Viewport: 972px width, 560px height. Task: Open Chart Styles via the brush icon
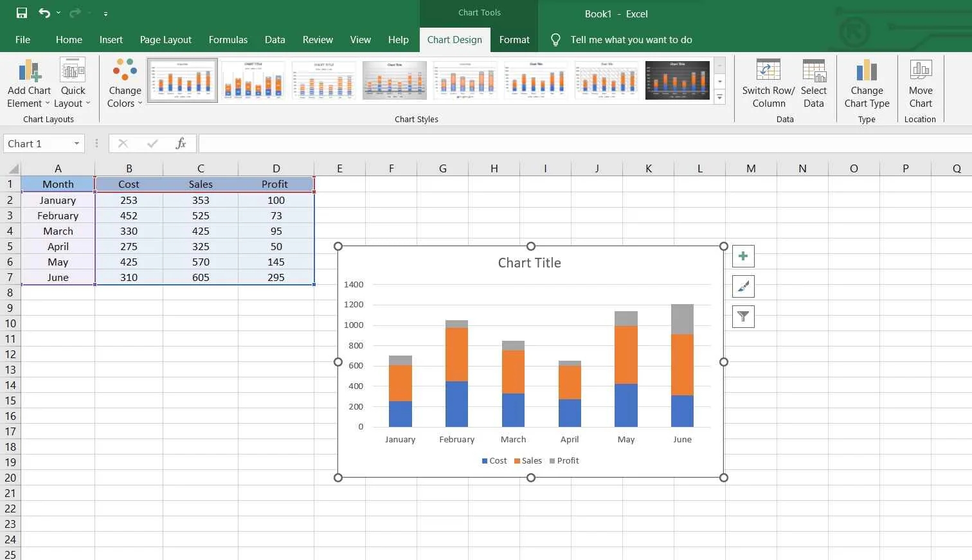pos(742,286)
